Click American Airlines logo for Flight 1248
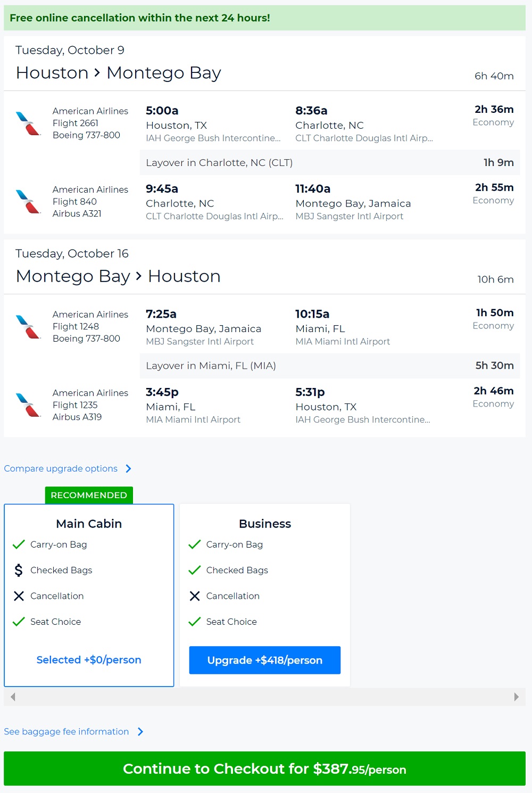The height and width of the screenshot is (793, 532). pyautogui.click(x=28, y=327)
